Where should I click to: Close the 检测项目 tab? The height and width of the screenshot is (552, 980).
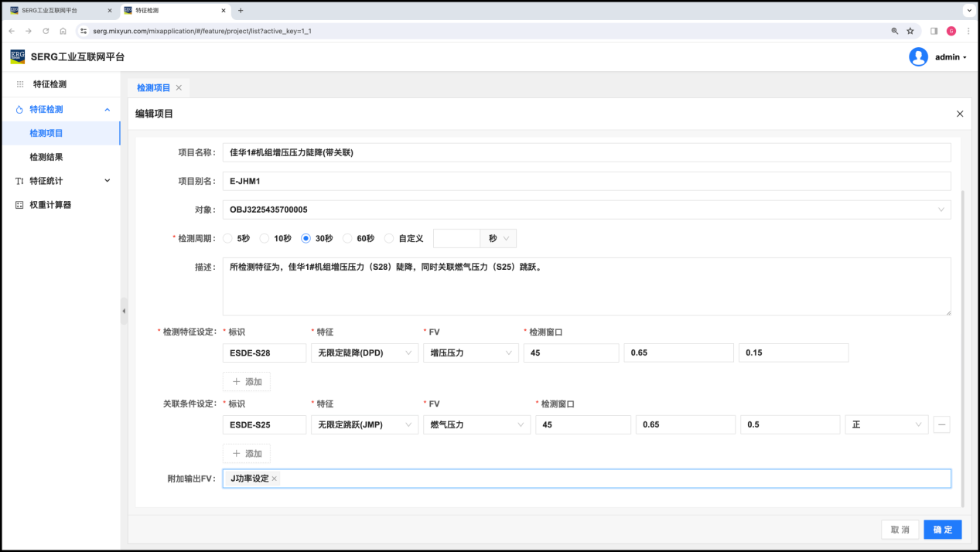[x=179, y=88]
